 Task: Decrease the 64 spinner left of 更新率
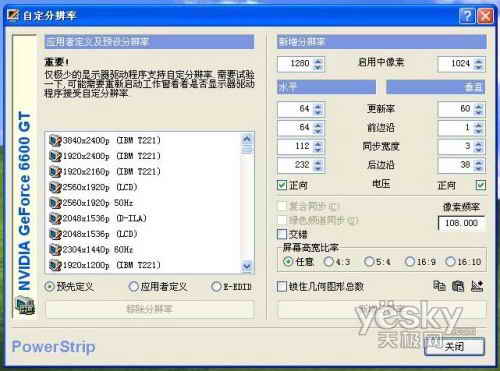tap(318, 112)
